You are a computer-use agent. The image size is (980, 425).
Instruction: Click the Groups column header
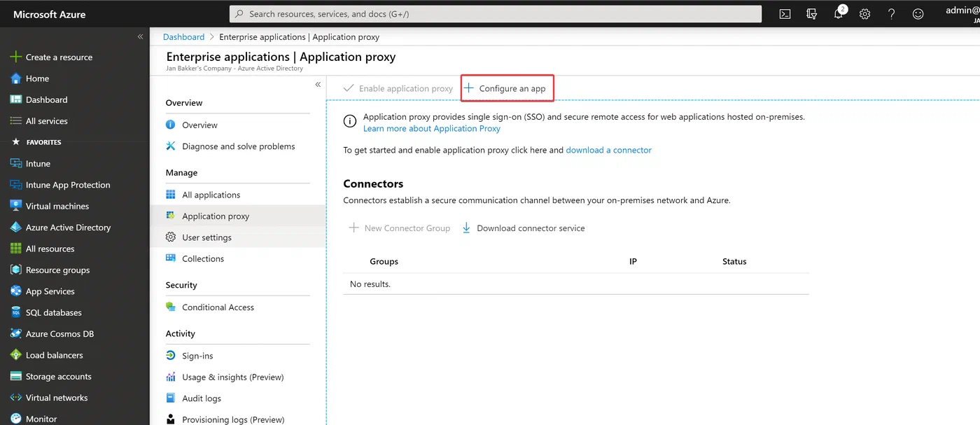(384, 262)
